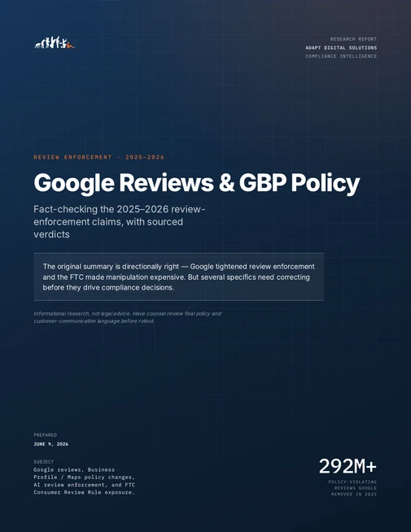Click the summary box starting 'The original summary'
This screenshot has width=411, height=532.
click(178, 277)
